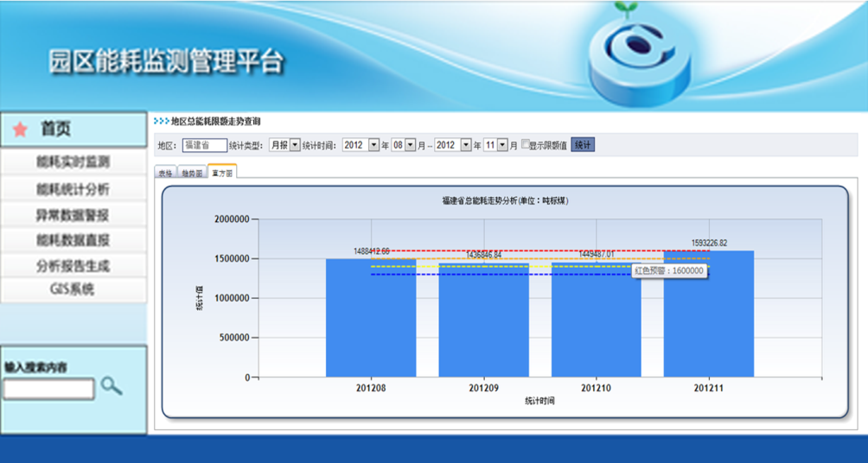The height and width of the screenshot is (463, 868).
Task: Click the 201211 bar in the chart
Action: (x=709, y=314)
